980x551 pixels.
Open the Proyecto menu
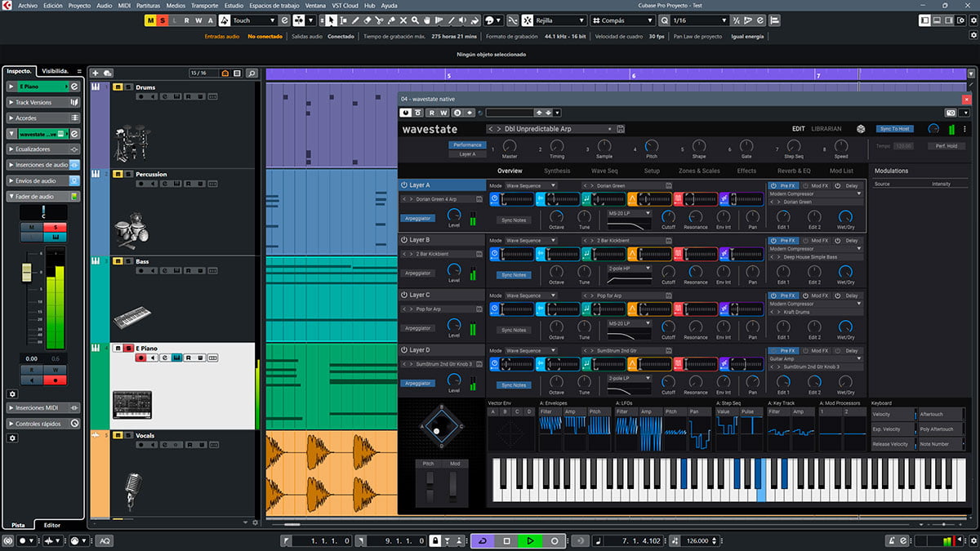79,5
